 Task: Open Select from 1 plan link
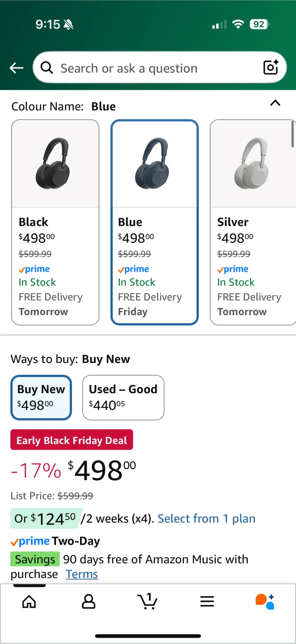(206, 519)
